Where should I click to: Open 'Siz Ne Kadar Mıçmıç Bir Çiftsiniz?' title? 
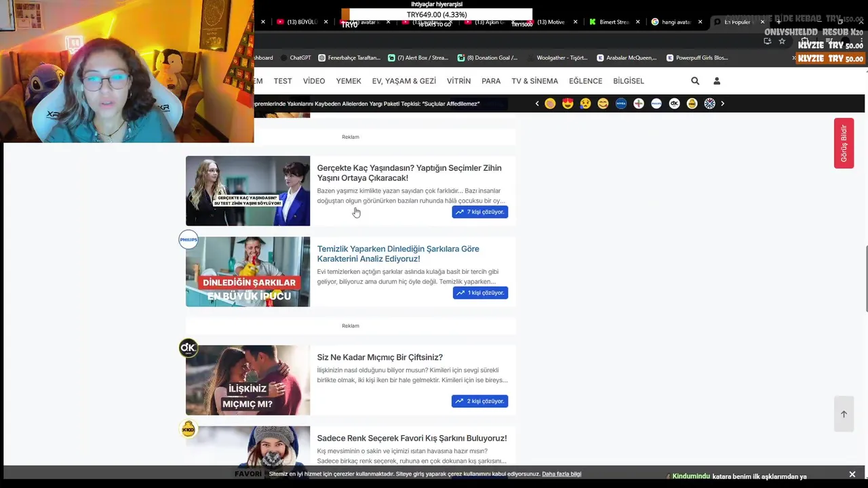point(380,357)
